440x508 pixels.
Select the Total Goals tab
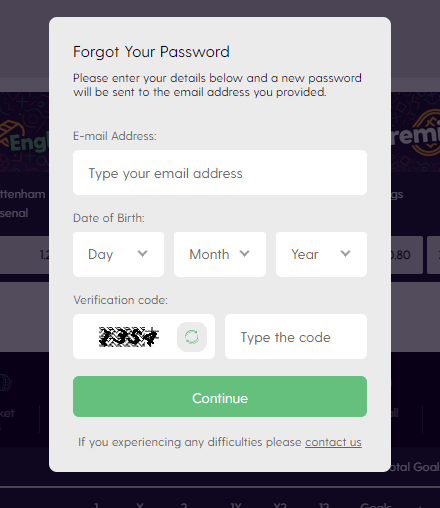point(415,467)
